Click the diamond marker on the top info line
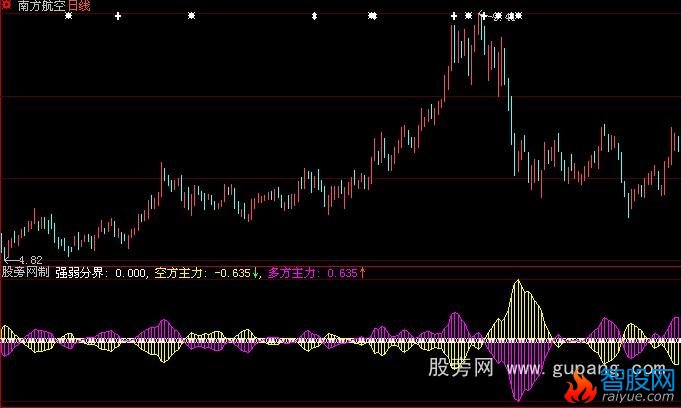 (314, 16)
